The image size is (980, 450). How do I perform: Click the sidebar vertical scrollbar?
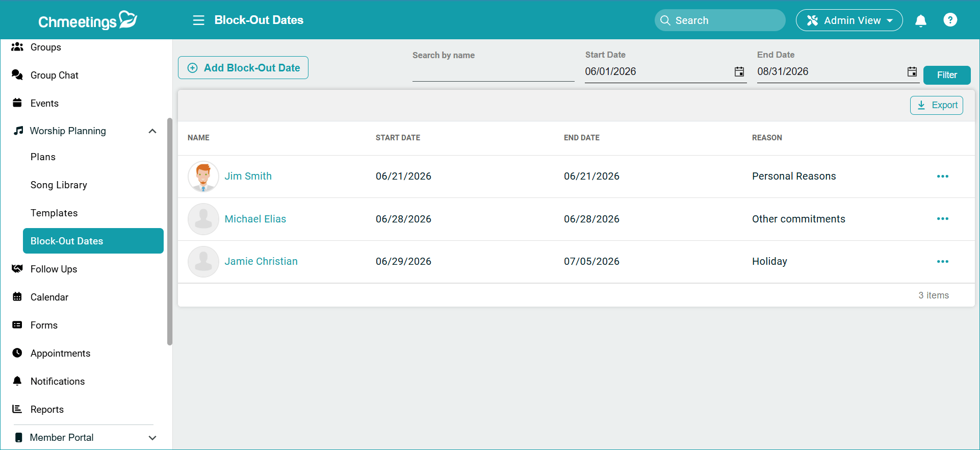tap(170, 232)
